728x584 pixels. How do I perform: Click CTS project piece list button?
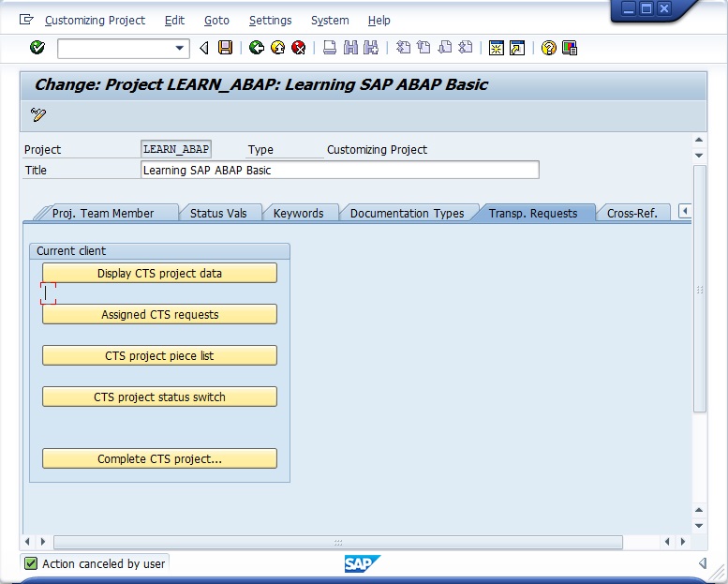[x=159, y=356]
